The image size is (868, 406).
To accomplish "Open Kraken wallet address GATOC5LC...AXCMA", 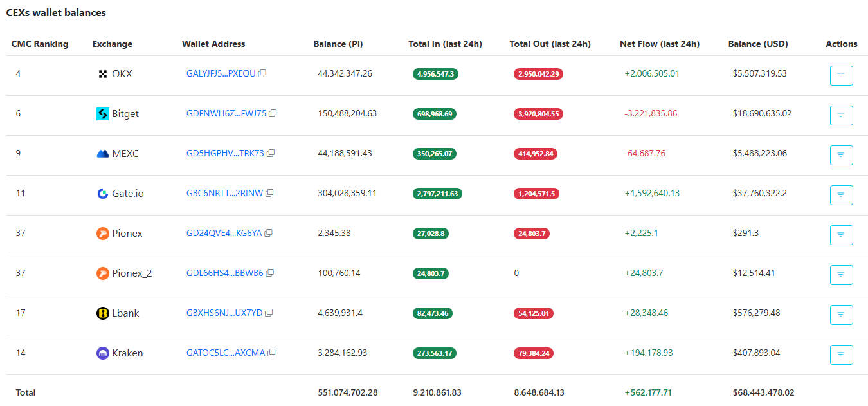I will coord(226,353).
